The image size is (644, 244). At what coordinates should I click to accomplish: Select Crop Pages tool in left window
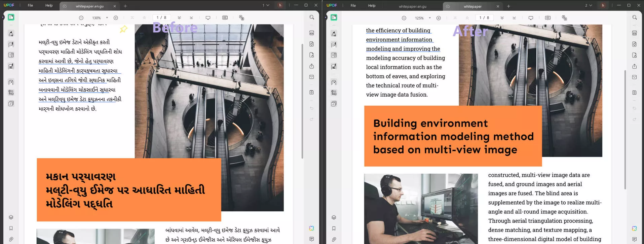pyautogui.click(x=11, y=93)
